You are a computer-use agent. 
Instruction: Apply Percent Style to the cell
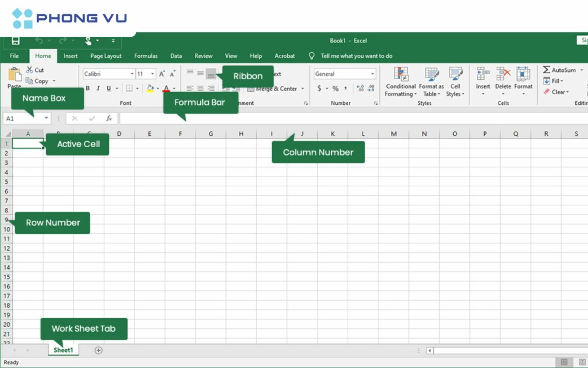tap(336, 88)
